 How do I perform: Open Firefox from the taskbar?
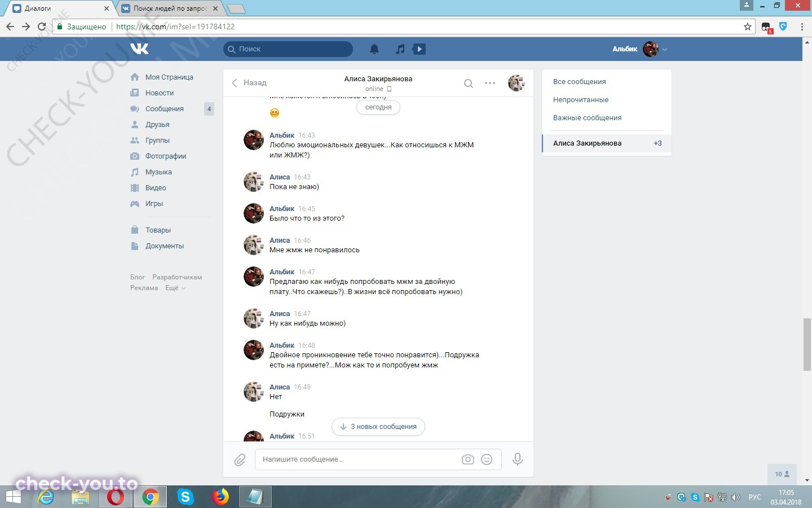click(220, 497)
